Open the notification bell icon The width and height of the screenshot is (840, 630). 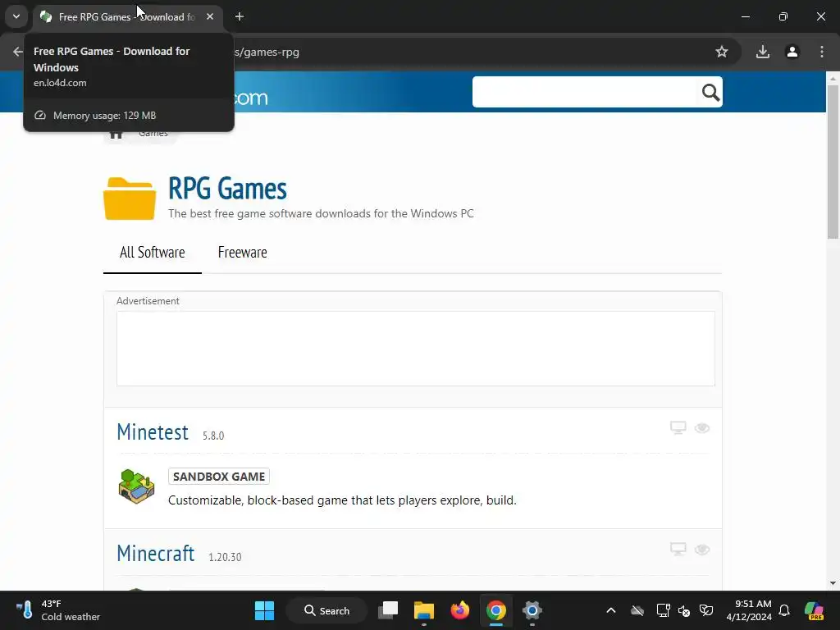click(x=784, y=610)
